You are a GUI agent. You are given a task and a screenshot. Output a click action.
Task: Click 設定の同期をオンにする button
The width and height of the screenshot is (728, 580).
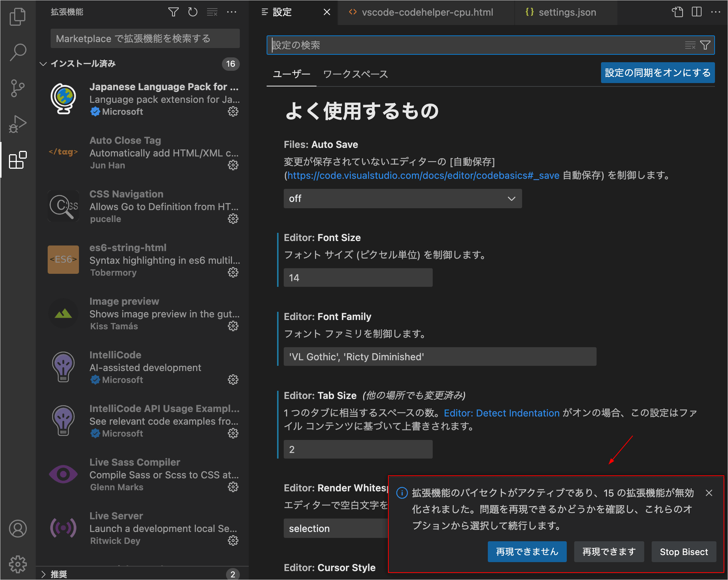pos(658,73)
